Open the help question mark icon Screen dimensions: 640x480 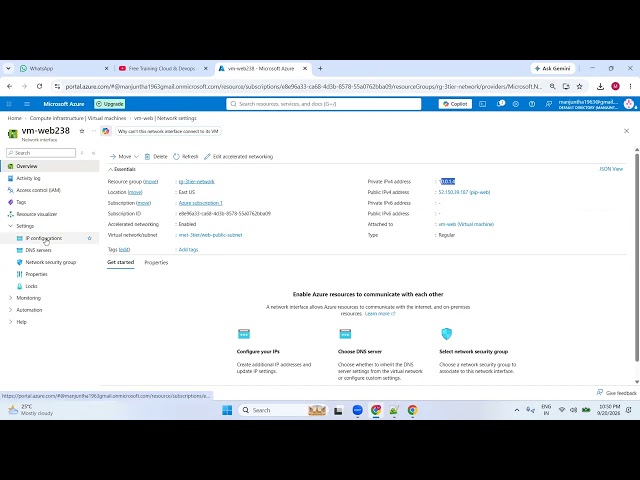point(532,104)
